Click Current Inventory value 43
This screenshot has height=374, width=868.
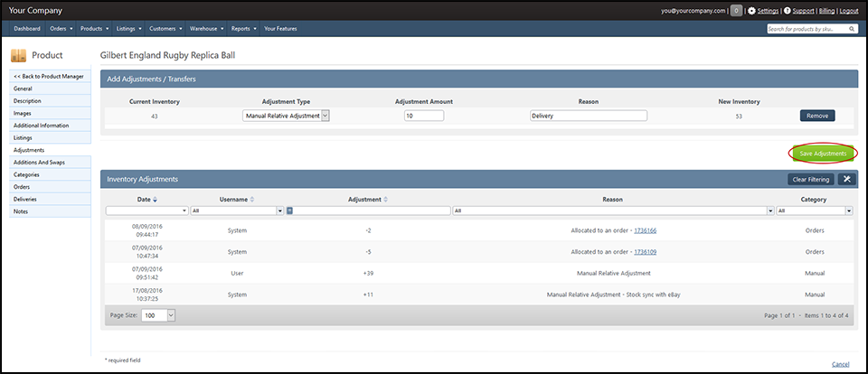click(155, 117)
